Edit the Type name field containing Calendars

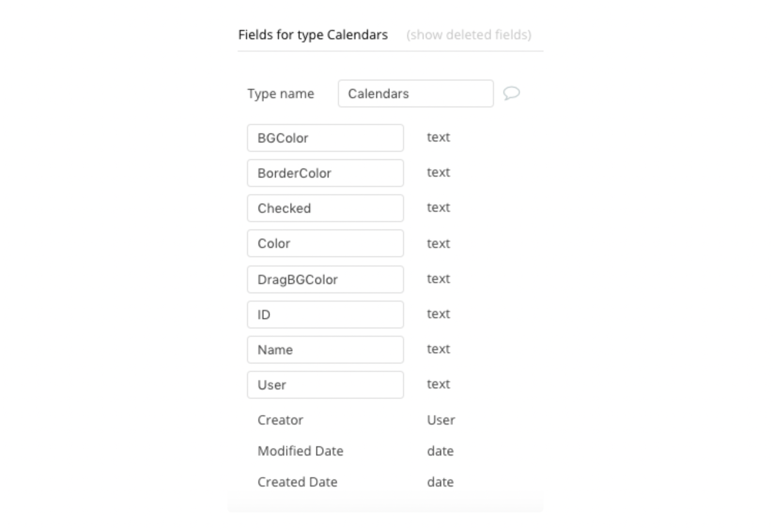[x=415, y=93]
